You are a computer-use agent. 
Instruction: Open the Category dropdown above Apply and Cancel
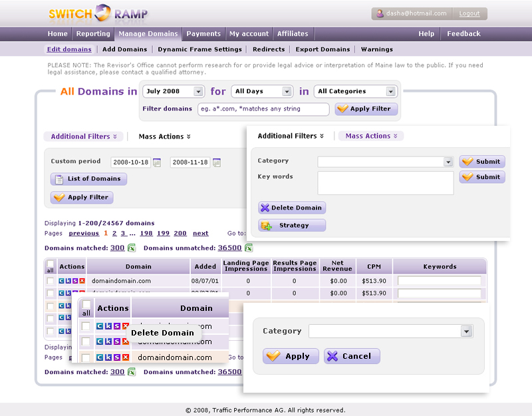[391, 331]
